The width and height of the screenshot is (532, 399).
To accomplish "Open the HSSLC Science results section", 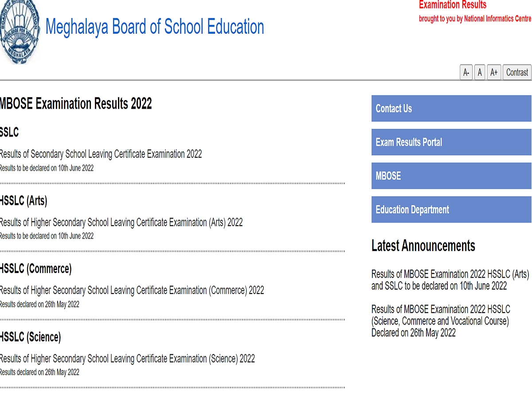I will (128, 358).
